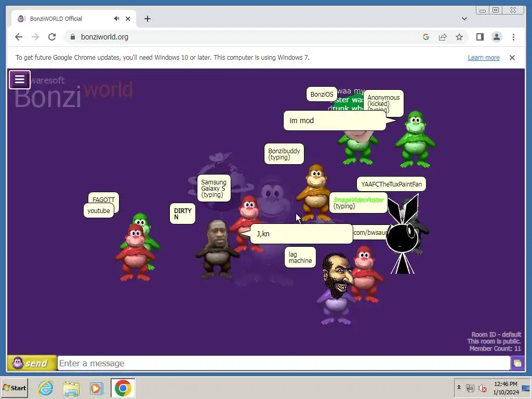Mute the tab using its speaker icon
The width and height of the screenshot is (532, 399).
[x=117, y=19]
